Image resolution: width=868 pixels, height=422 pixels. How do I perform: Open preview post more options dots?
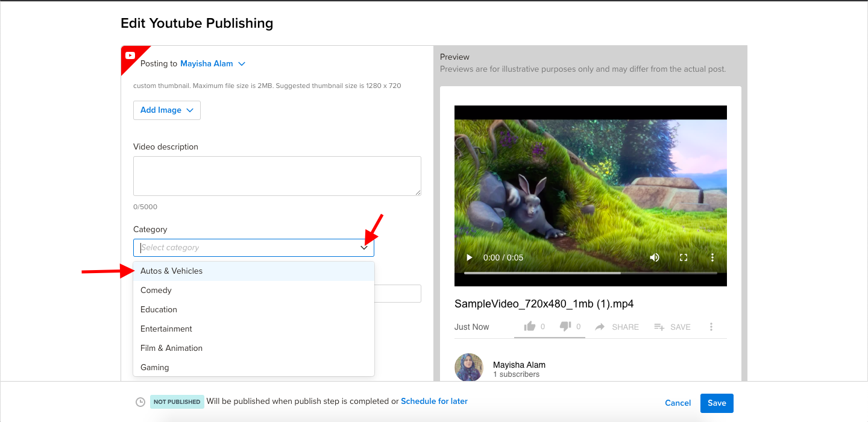coord(711,327)
